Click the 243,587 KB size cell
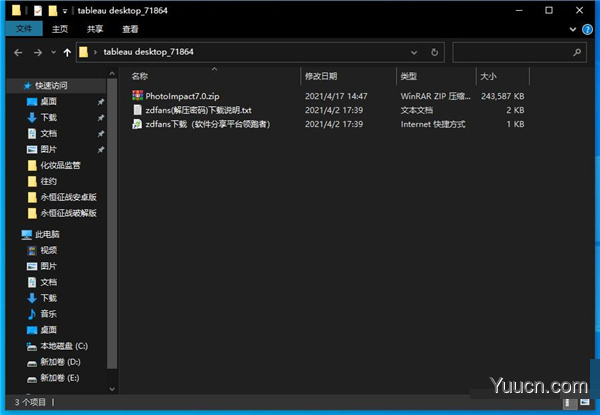 [x=502, y=96]
